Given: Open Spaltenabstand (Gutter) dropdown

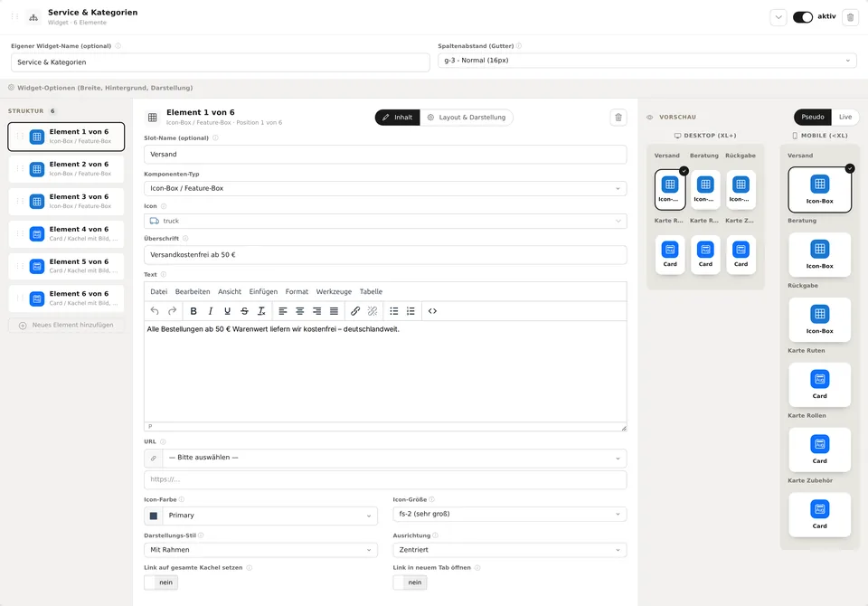Looking at the screenshot, I should pyautogui.click(x=647, y=61).
